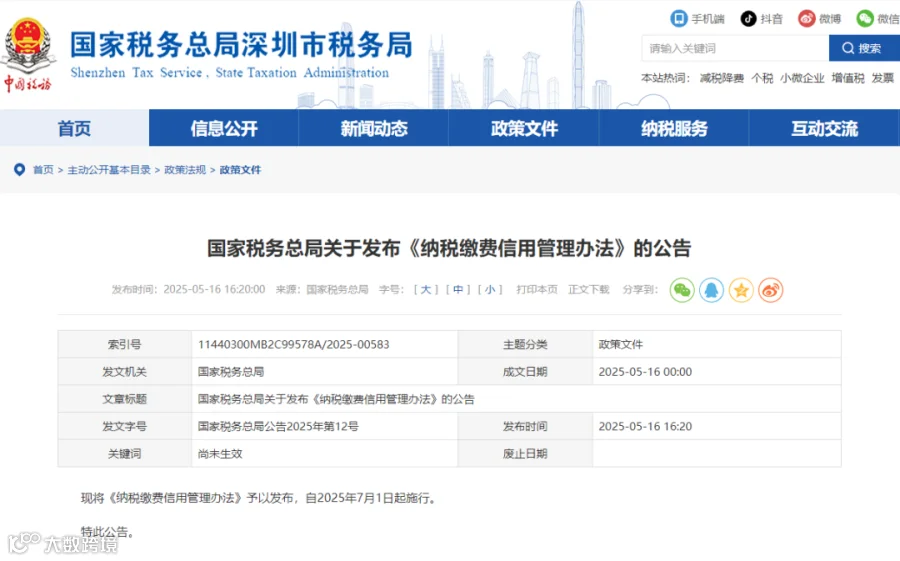
Task: Select large font size 大
Action: coord(426,289)
